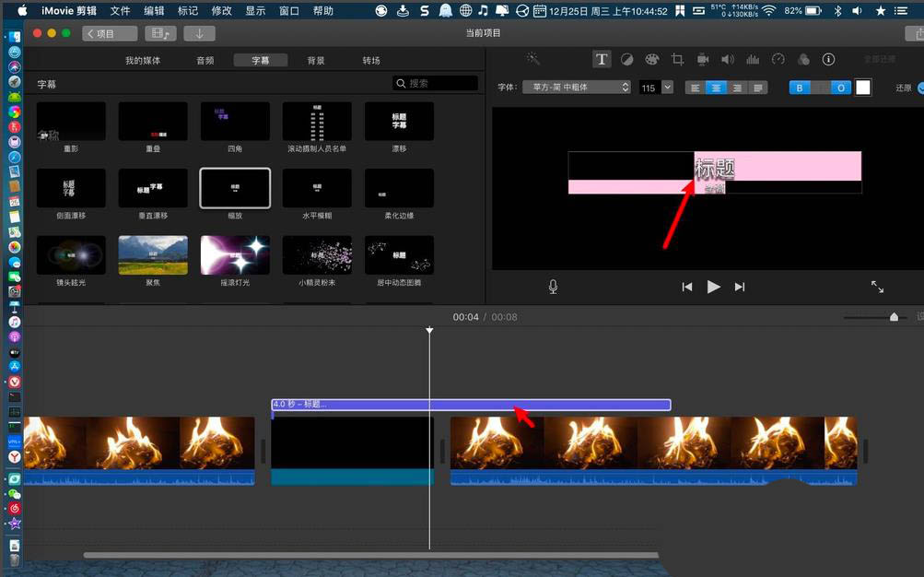Select the 镜头眩光 title thumbnail
This screenshot has width=924, height=577.
(x=71, y=255)
